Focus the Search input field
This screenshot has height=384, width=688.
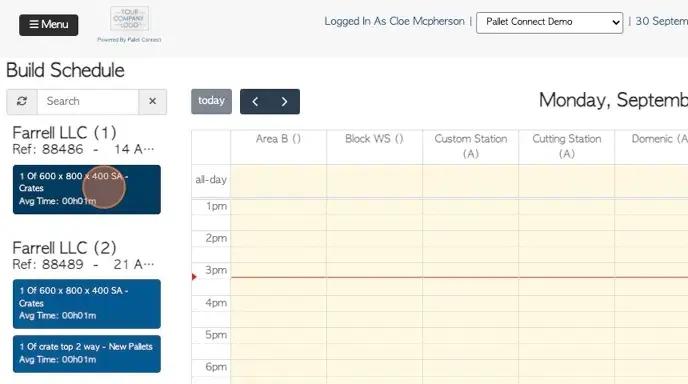coord(88,101)
